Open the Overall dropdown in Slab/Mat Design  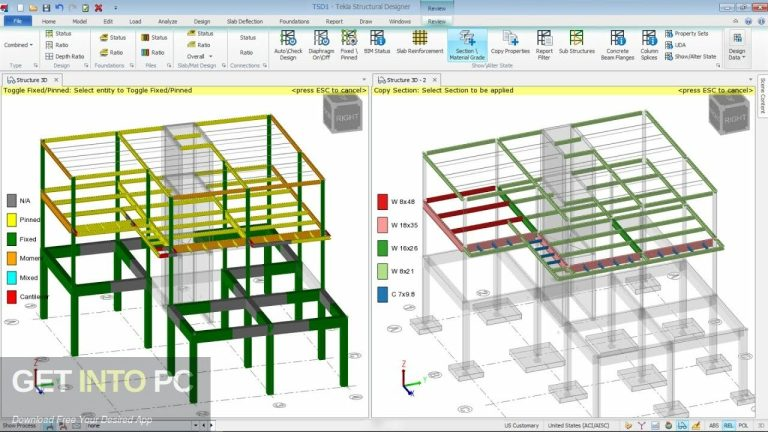click(199, 56)
